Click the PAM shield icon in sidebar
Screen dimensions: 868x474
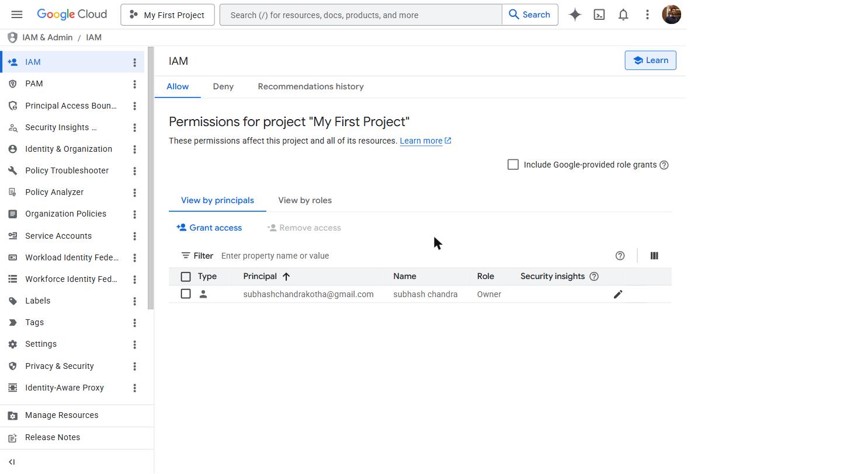pyautogui.click(x=13, y=83)
